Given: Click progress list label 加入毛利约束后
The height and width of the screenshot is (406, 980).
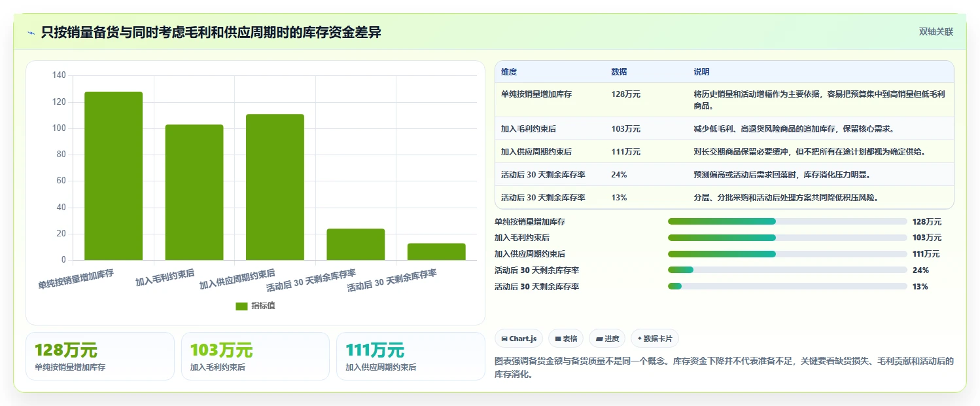Looking at the screenshot, I should point(522,238).
